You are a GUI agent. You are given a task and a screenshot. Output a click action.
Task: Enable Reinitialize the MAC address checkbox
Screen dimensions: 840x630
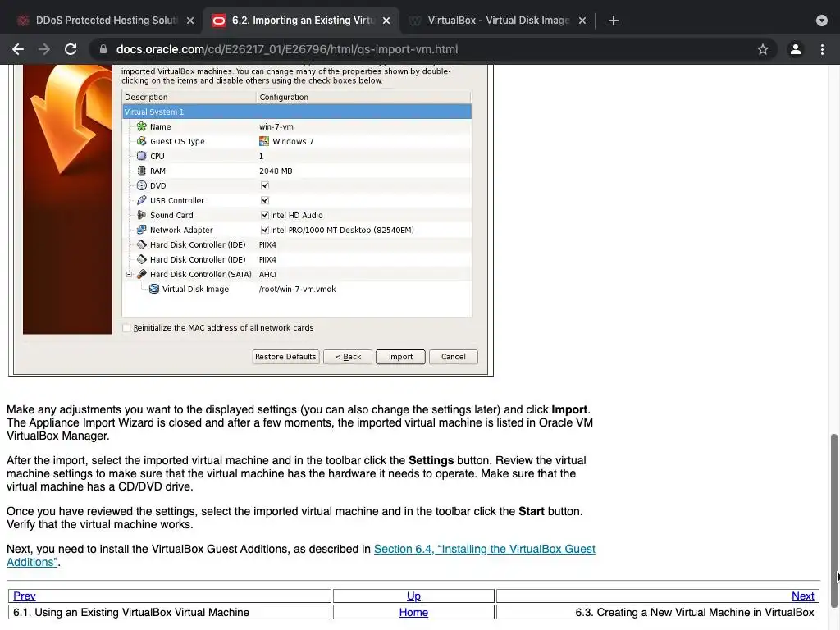click(x=126, y=328)
